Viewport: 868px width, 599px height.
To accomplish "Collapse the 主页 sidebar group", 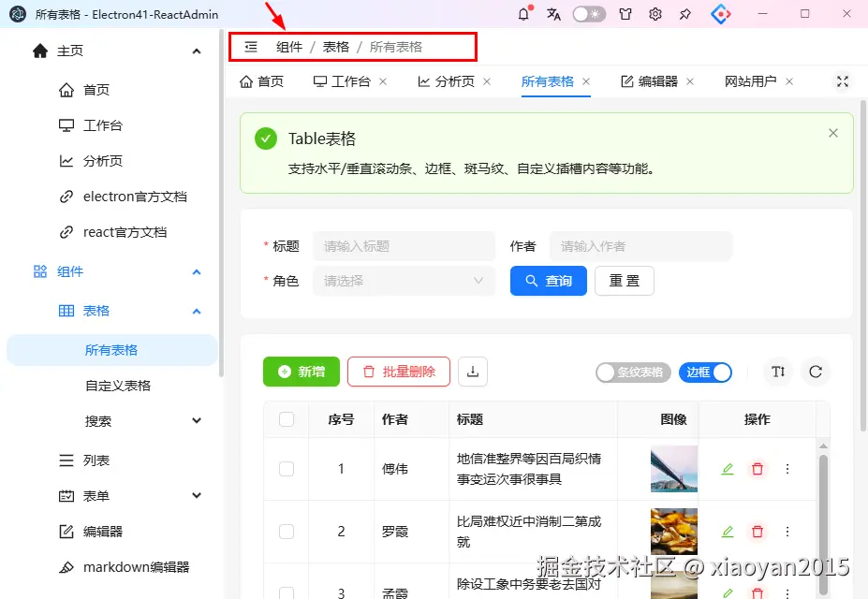I will click(197, 51).
